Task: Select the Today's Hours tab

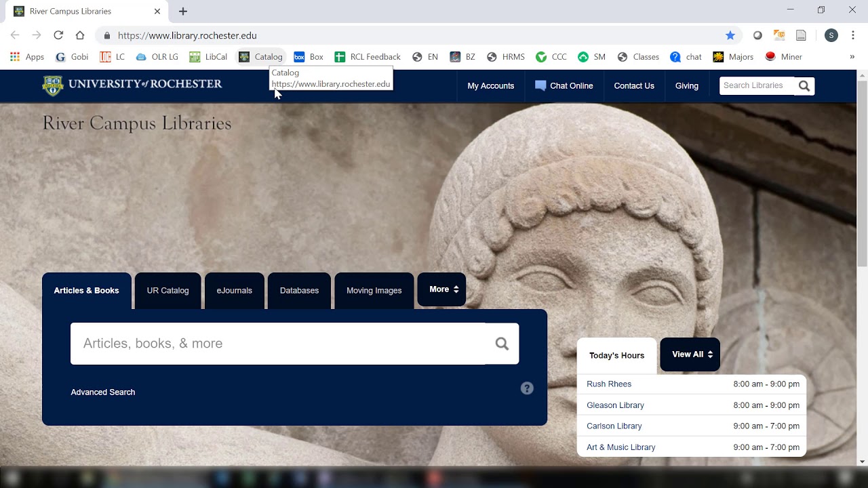Action: pyautogui.click(x=617, y=355)
